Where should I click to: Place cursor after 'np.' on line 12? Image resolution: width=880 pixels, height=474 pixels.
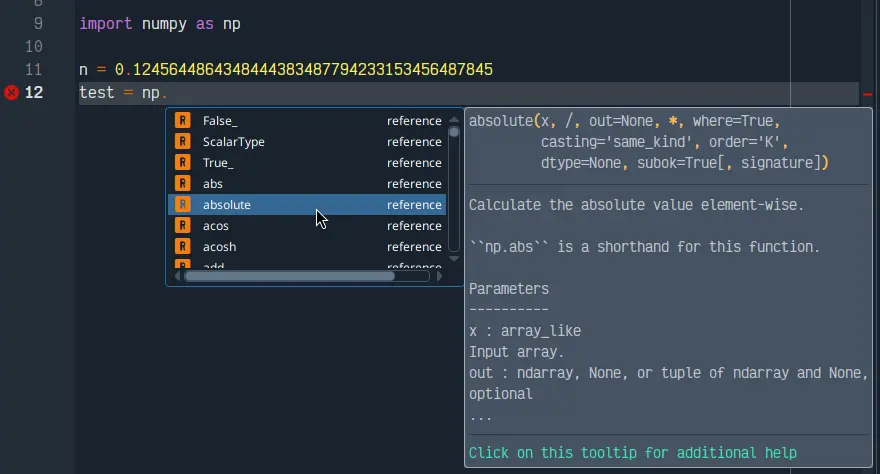pos(168,93)
